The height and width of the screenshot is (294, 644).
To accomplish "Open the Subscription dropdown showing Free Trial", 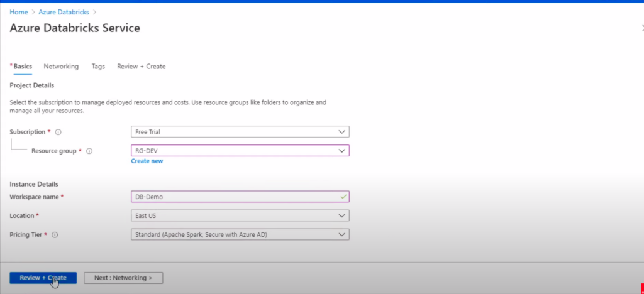I will pyautogui.click(x=239, y=132).
